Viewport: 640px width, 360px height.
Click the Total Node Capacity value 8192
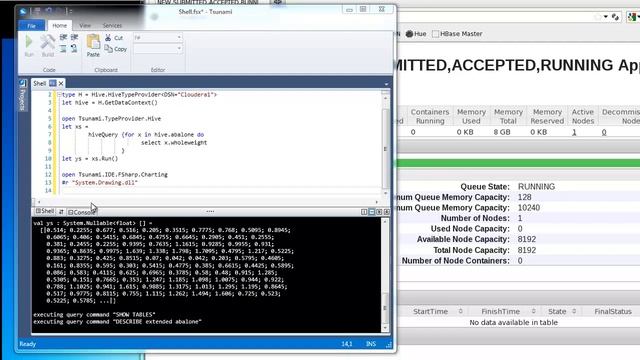coord(527,250)
